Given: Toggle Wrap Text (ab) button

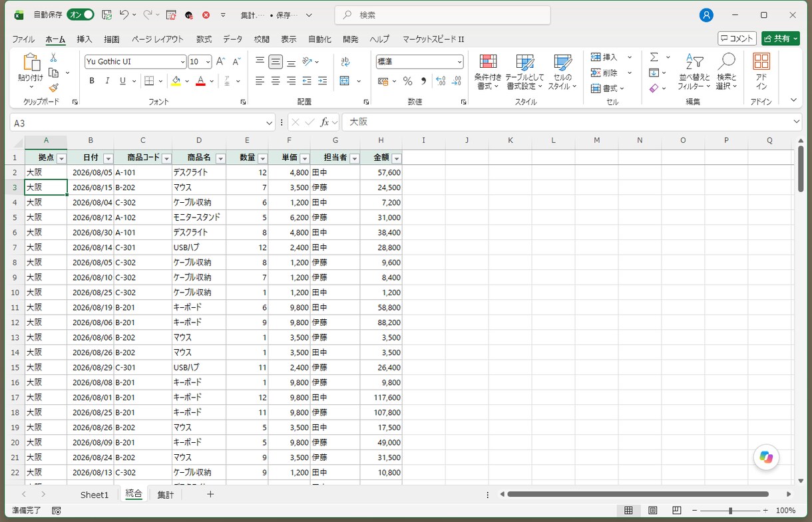Looking at the screenshot, I should click(x=345, y=62).
